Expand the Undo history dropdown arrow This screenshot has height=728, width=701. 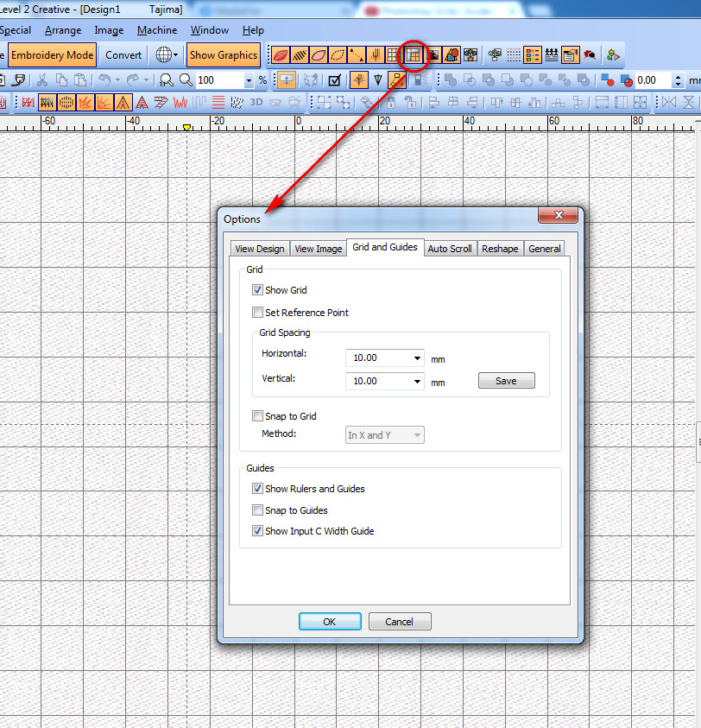[x=117, y=80]
